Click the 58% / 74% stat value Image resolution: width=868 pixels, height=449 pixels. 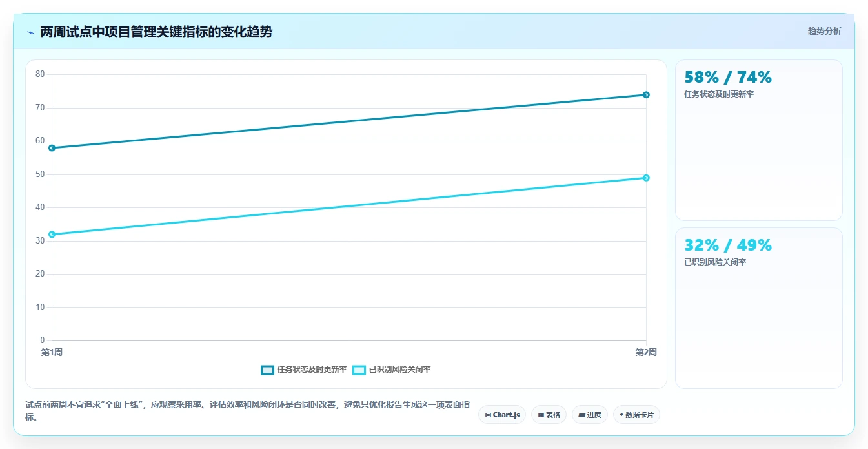pyautogui.click(x=728, y=78)
